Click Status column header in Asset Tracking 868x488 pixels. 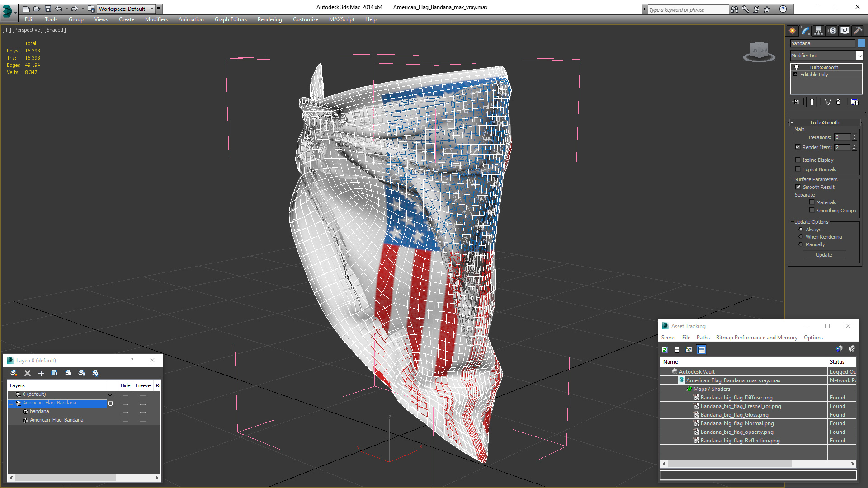[841, 362]
